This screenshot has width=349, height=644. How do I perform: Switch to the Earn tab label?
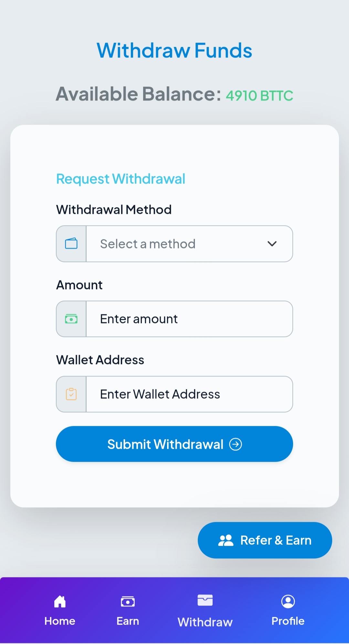pos(128,621)
